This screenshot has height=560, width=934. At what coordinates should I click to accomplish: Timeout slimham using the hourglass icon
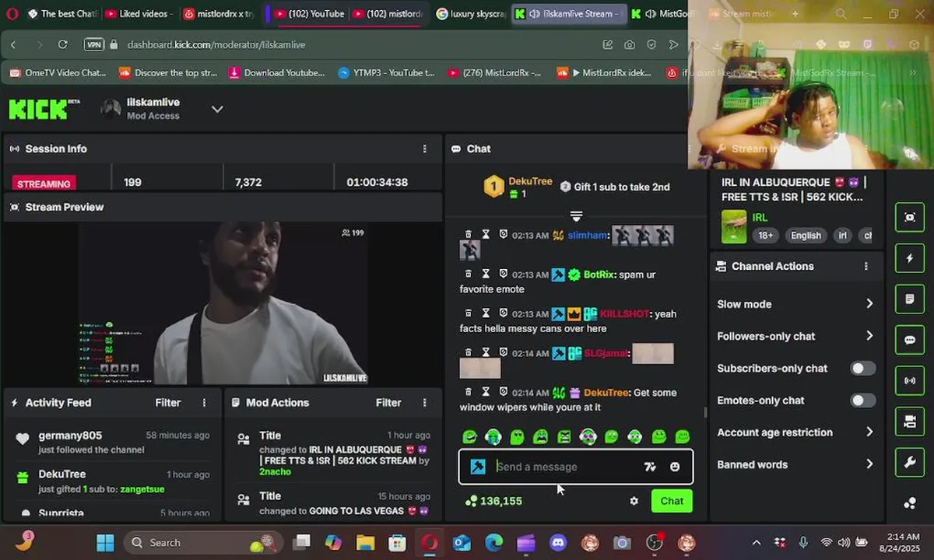(x=486, y=234)
